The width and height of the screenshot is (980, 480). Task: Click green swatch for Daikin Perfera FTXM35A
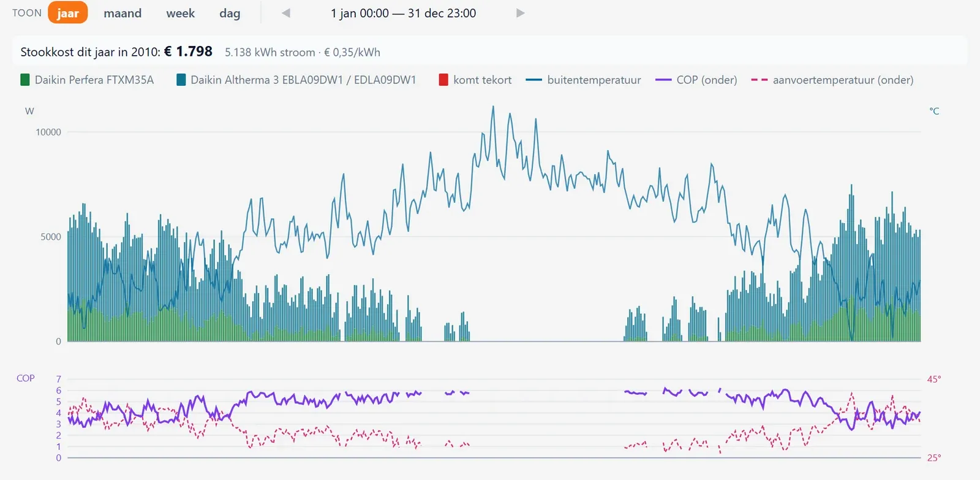click(25, 80)
